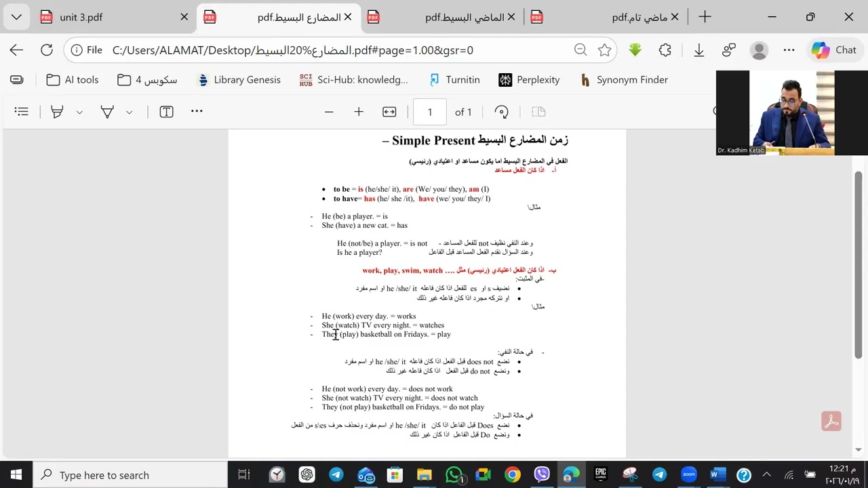The height and width of the screenshot is (488, 868).
Task: Open the browser profile avatar
Action: pyautogui.click(x=759, y=50)
